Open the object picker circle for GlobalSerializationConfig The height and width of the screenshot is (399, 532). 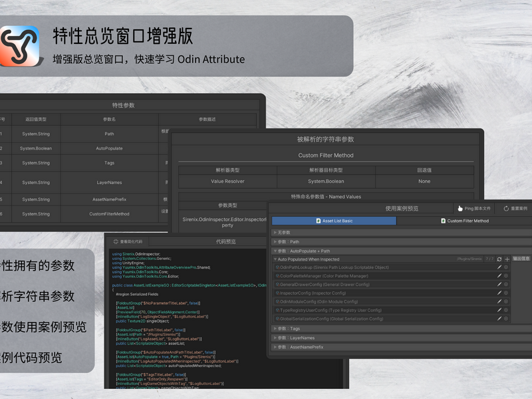point(506,319)
